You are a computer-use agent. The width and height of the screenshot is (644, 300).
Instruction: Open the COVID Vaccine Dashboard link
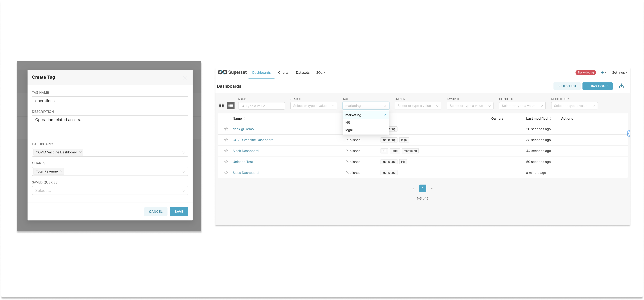click(x=253, y=140)
